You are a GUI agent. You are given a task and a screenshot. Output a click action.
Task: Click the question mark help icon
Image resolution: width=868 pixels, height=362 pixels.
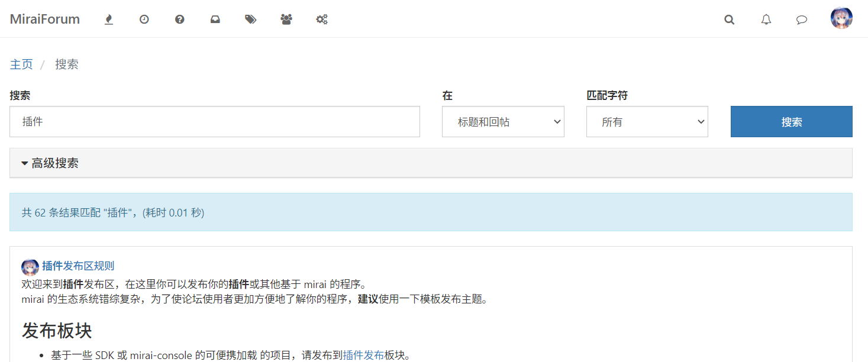180,20
